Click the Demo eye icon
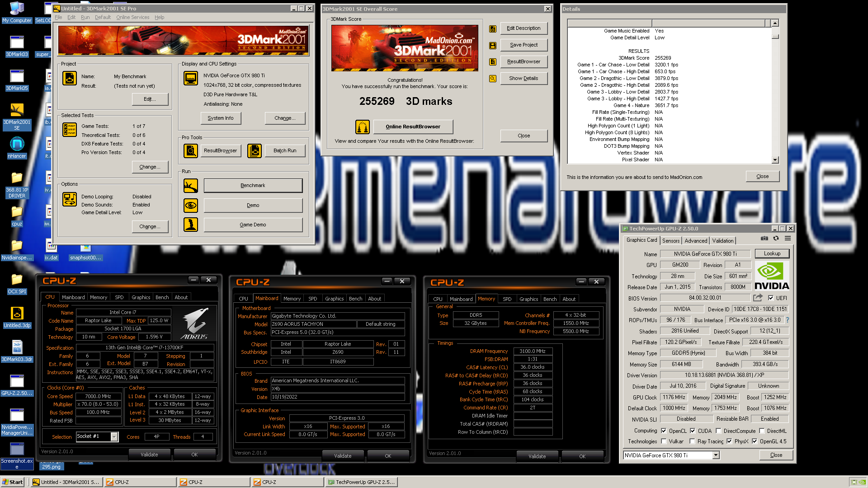Viewport: 868px width, 488px height. 191,205
